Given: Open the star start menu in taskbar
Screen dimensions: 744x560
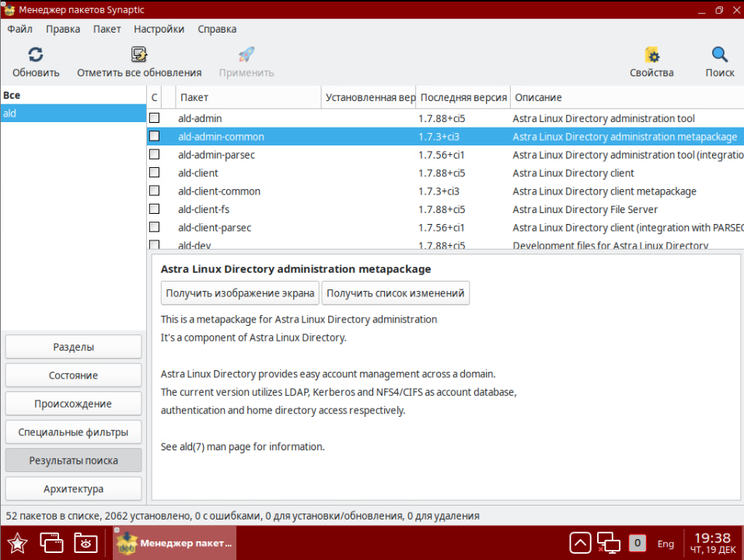Looking at the screenshot, I should click(17, 543).
